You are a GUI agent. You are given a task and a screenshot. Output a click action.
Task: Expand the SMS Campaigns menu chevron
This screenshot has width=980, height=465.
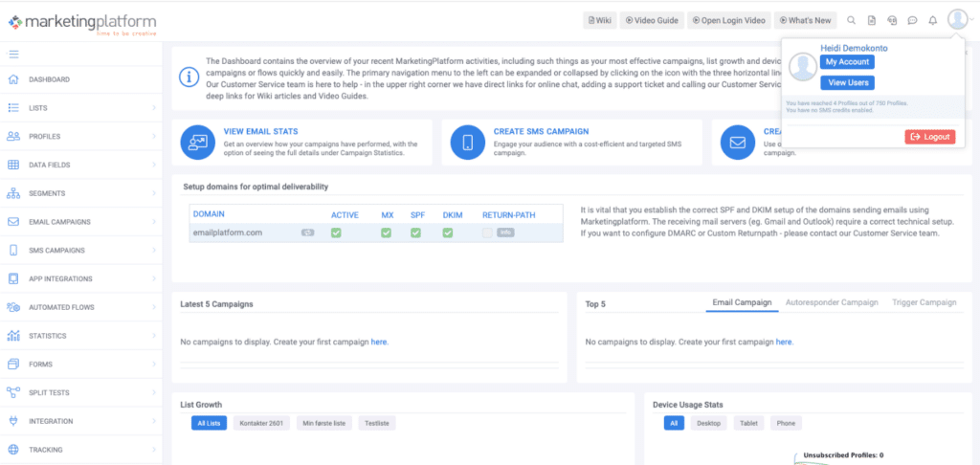click(x=154, y=250)
